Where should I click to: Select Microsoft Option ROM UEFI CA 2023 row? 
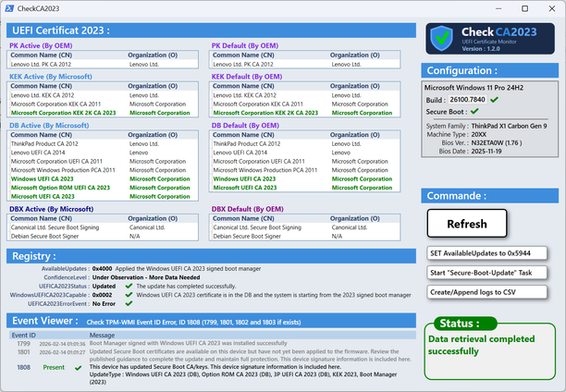coord(103,188)
